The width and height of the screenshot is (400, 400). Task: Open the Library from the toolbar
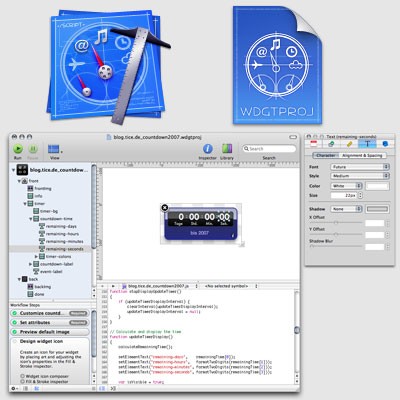tap(227, 149)
